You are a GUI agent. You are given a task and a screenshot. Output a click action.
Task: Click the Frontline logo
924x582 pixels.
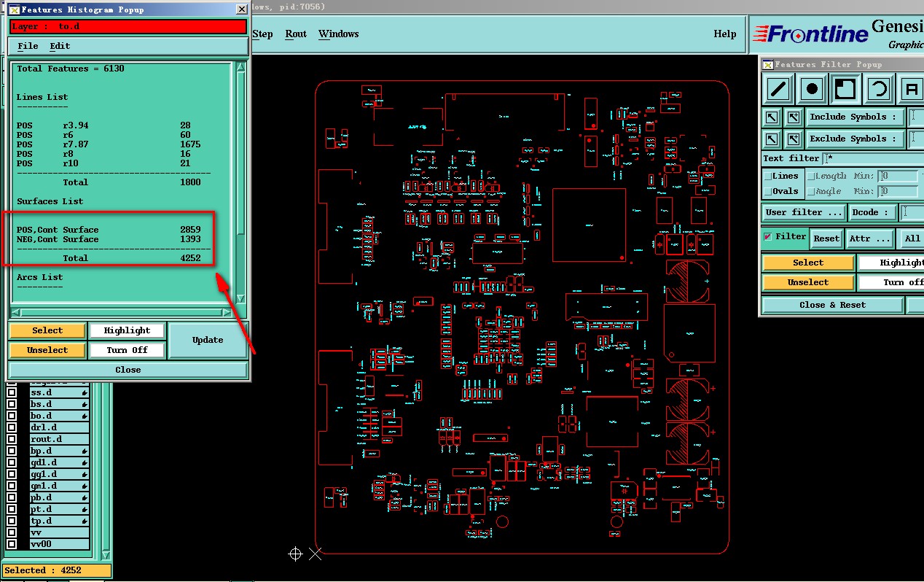click(810, 34)
